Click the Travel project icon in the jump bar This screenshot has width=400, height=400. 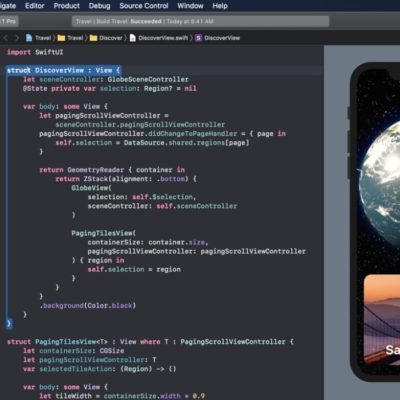pyautogui.click(x=29, y=38)
